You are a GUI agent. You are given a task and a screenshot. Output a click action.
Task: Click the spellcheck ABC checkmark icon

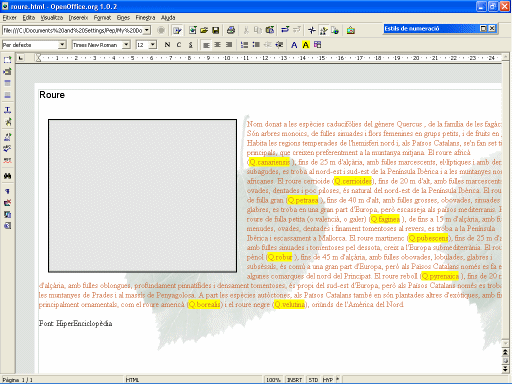coord(7,148)
